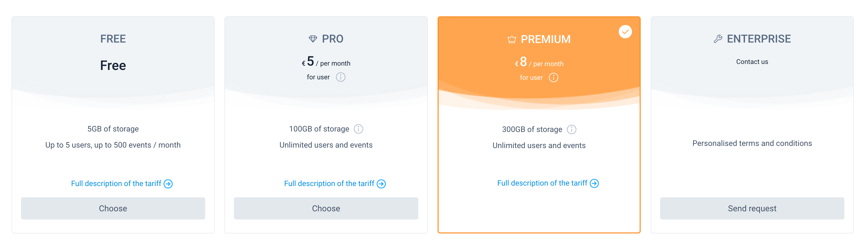Click info icon beside PREMIUM 'for user'
Image resolution: width=868 pixels, height=250 pixels.
(x=553, y=78)
